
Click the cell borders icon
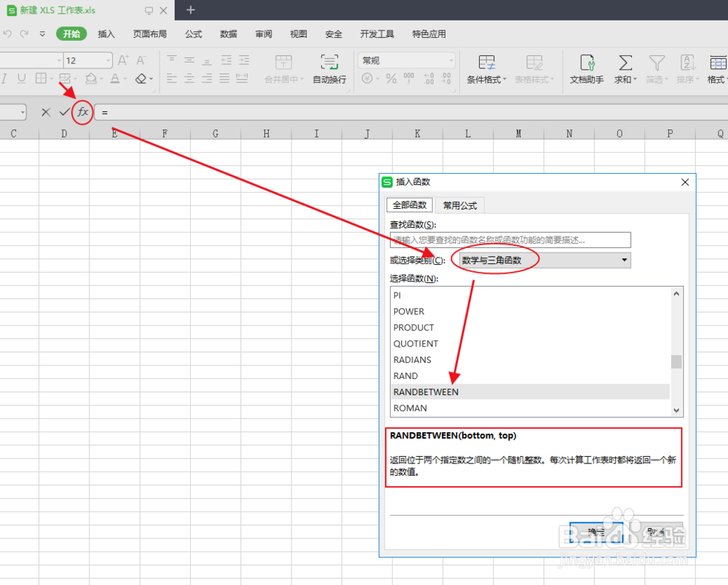tap(41, 79)
